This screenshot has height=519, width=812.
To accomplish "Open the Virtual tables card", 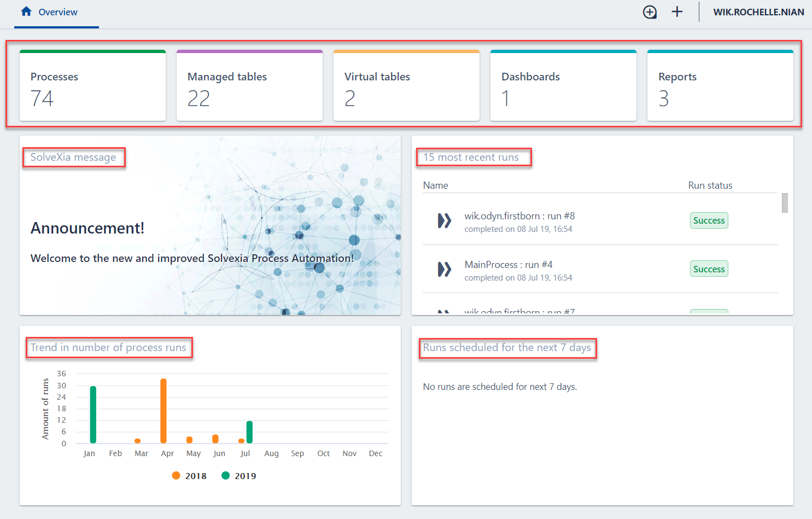I will [x=406, y=86].
